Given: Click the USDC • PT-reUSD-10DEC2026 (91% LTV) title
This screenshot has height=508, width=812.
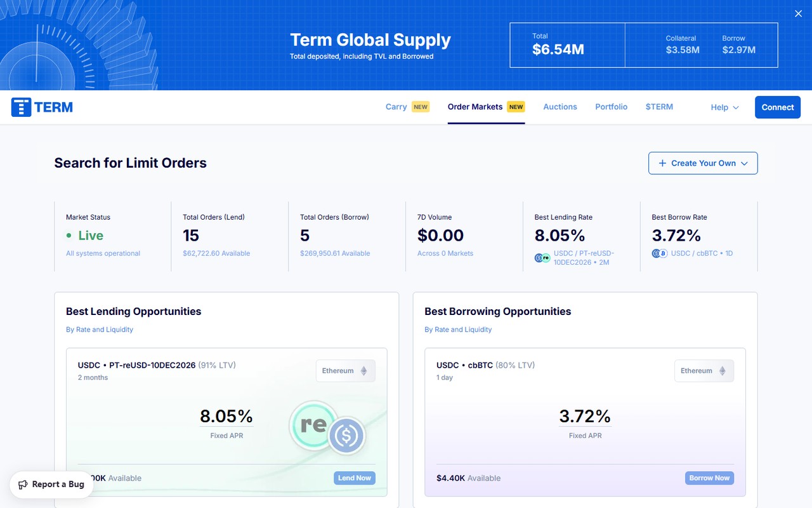Looking at the screenshot, I should coord(157,365).
